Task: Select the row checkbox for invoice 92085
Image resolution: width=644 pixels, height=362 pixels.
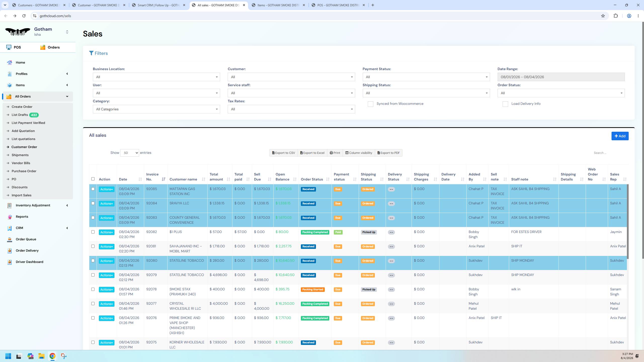Action: [93, 189]
